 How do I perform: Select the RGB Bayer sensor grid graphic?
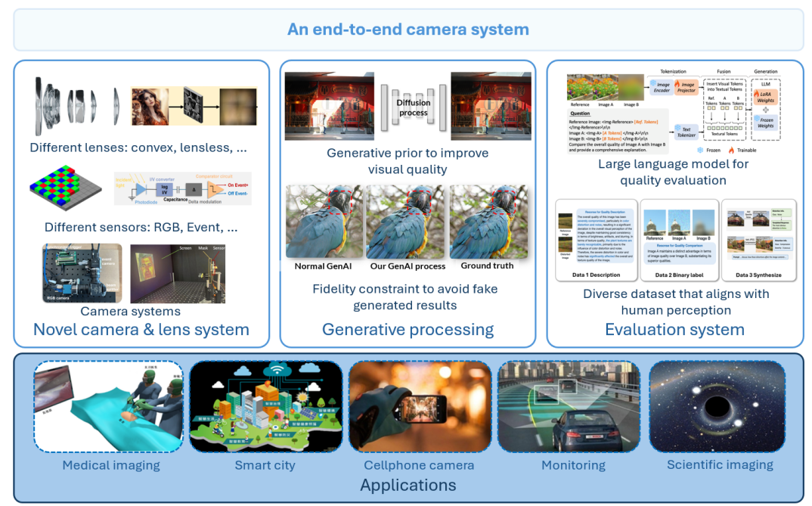tap(66, 188)
